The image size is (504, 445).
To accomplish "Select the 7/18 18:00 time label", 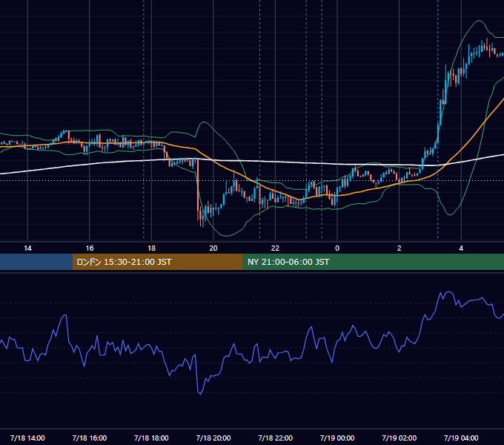I will (x=151, y=438).
